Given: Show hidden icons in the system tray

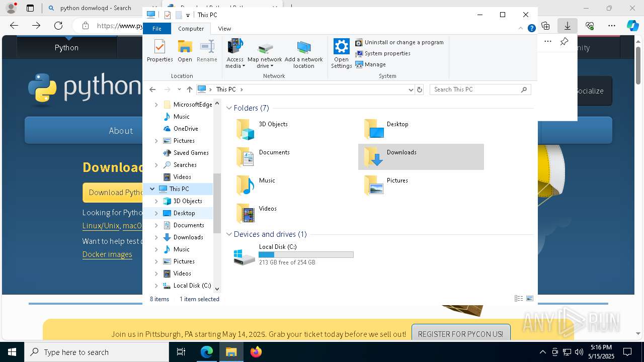Looking at the screenshot, I should pos(542,352).
